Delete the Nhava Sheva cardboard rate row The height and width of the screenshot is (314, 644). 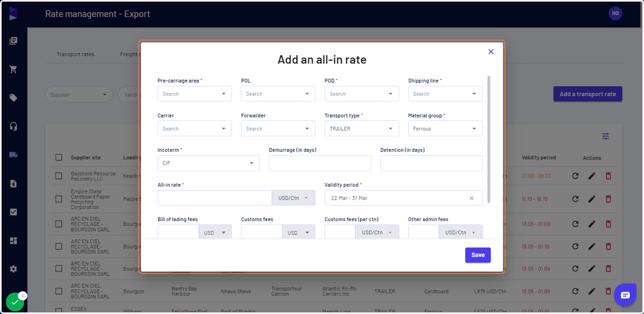(x=608, y=291)
